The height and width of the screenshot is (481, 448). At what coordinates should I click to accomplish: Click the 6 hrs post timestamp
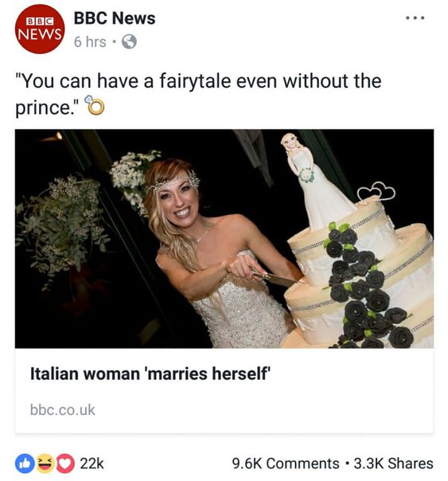click(x=90, y=41)
